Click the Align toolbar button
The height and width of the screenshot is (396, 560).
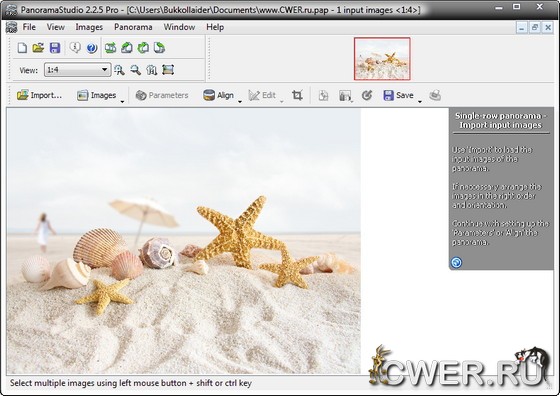click(218, 95)
